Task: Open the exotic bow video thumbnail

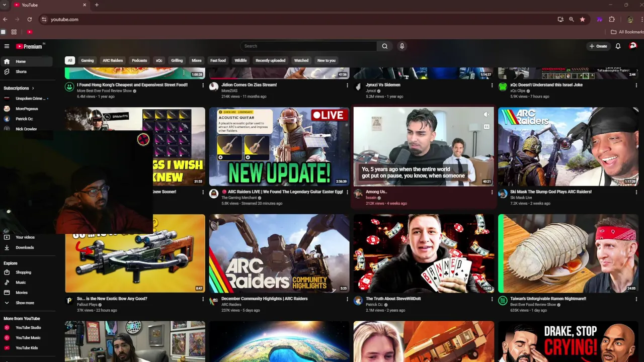Action: click(x=135, y=253)
